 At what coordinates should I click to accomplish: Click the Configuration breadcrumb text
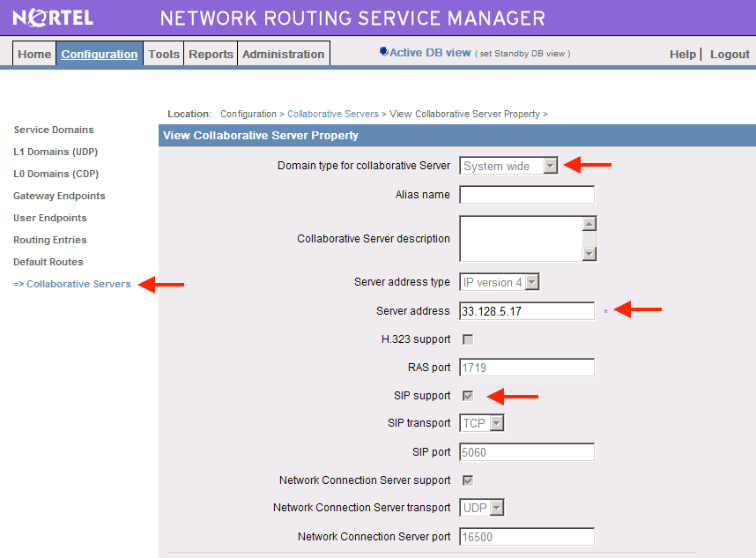click(x=248, y=114)
